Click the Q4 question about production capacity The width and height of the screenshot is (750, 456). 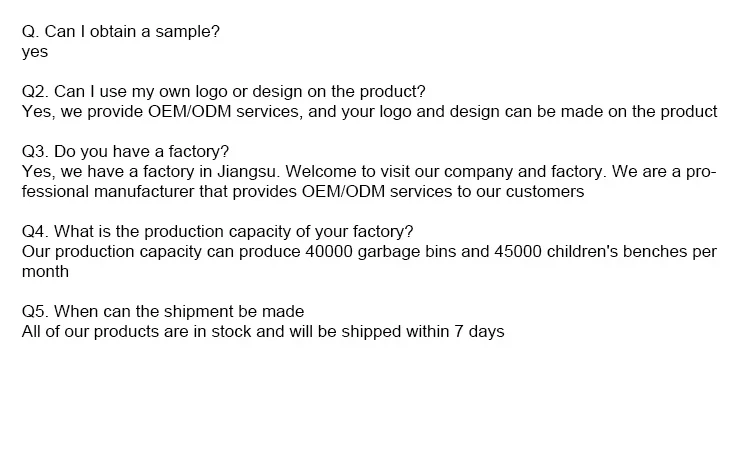pyautogui.click(x=217, y=232)
